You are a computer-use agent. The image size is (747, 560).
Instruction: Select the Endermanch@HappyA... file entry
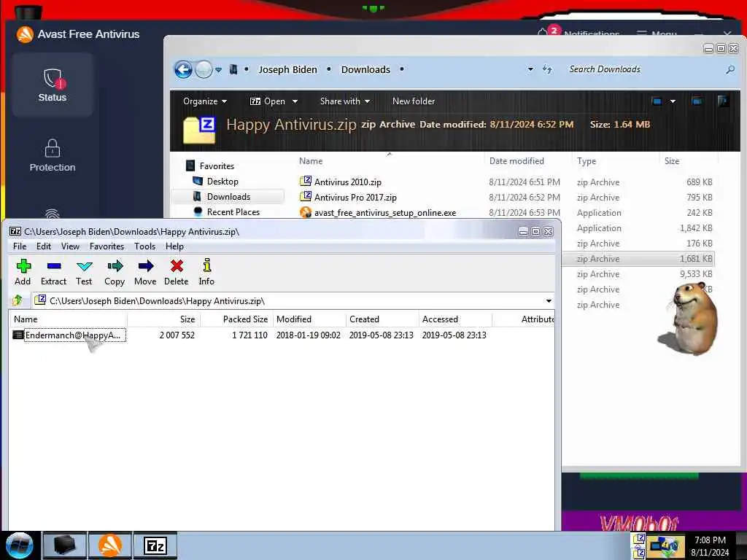point(70,335)
